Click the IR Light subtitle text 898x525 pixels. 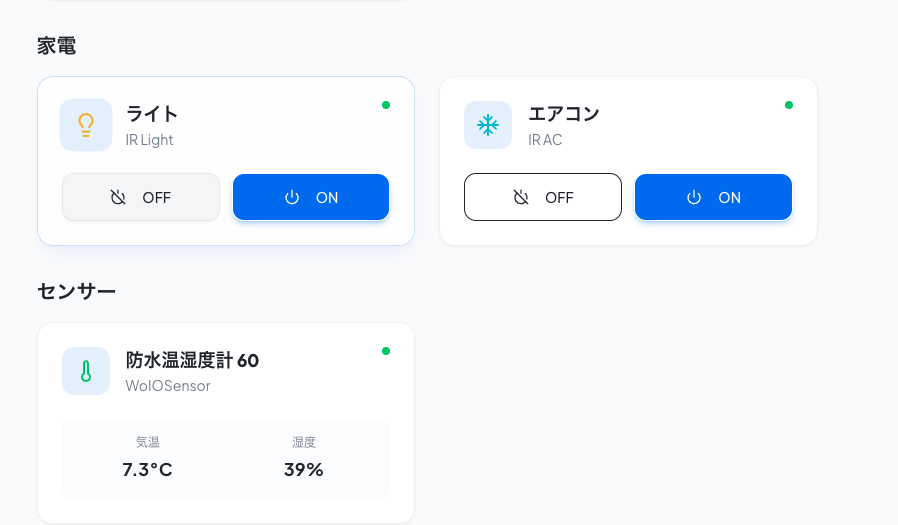(x=149, y=140)
